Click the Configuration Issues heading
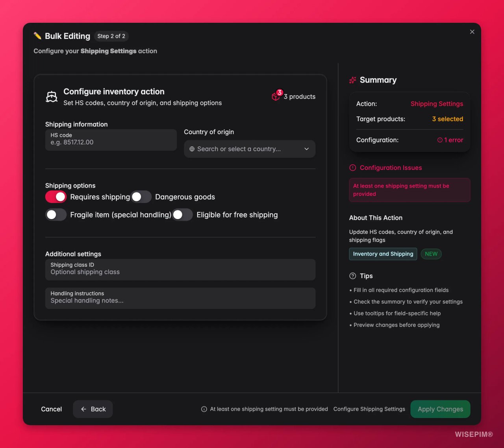The width and height of the screenshot is (504, 448). (391, 168)
